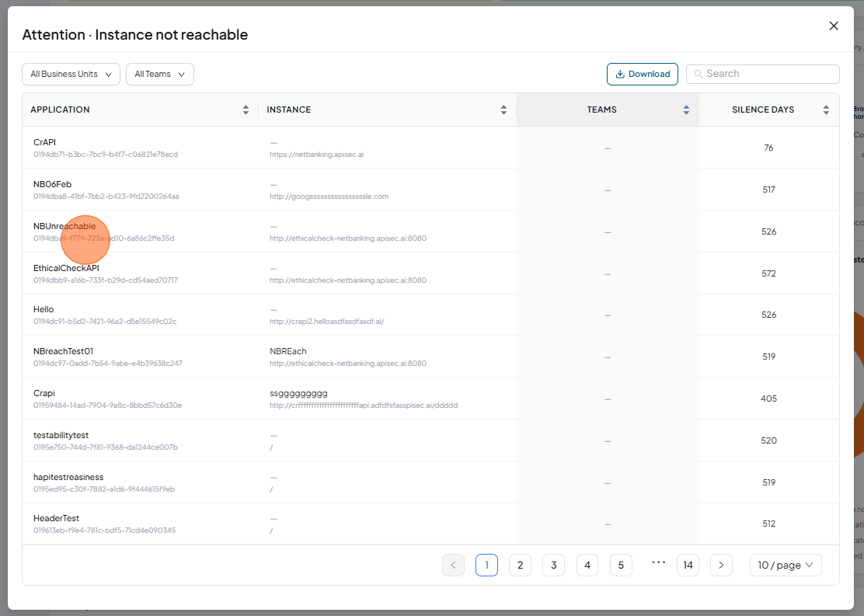Image resolution: width=864 pixels, height=616 pixels.
Task: Select the Hello application name
Action: pyautogui.click(x=44, y=309)
